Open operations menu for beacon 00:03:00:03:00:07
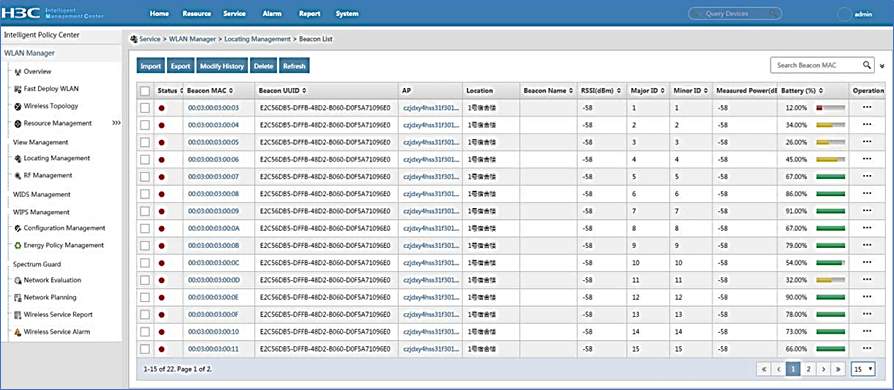 (x=867, y=176)
